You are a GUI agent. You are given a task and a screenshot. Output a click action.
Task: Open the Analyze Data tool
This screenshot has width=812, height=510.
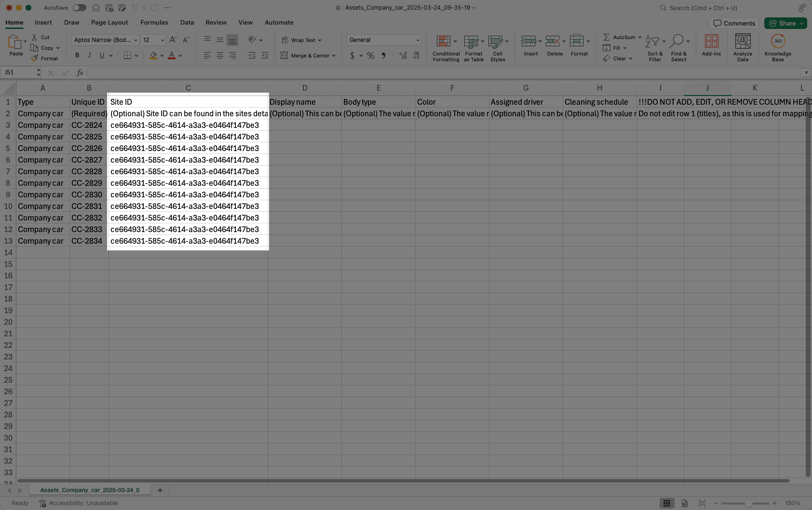(x=742, y=47)
